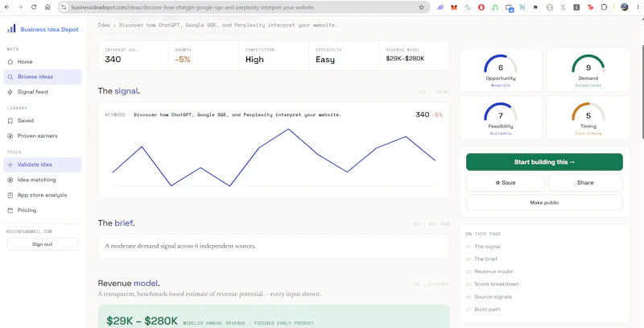Viewport: 644px width, 328px height.
Task: Click the Idea breadcrumb link
Action: point(104,25)
